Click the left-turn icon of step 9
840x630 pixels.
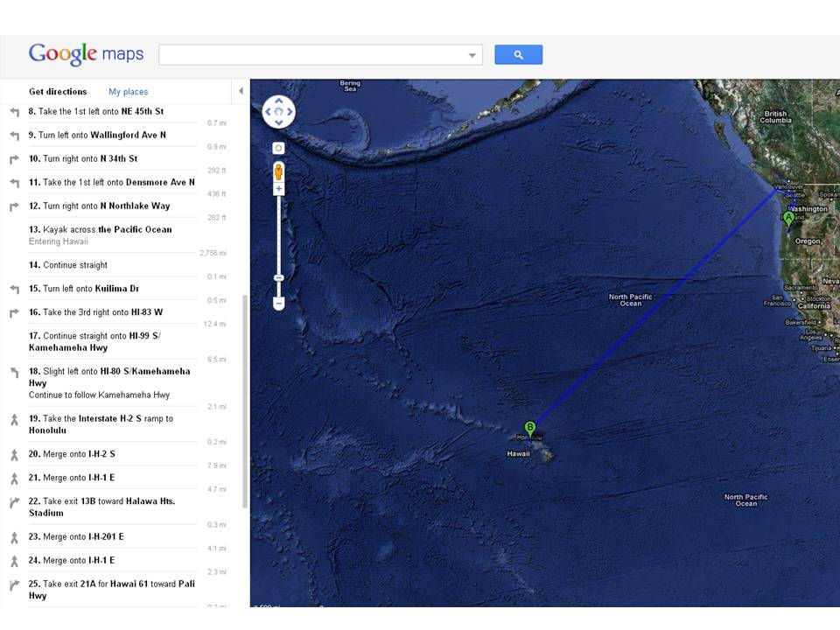pyautogui.click(x=15, y=136)
